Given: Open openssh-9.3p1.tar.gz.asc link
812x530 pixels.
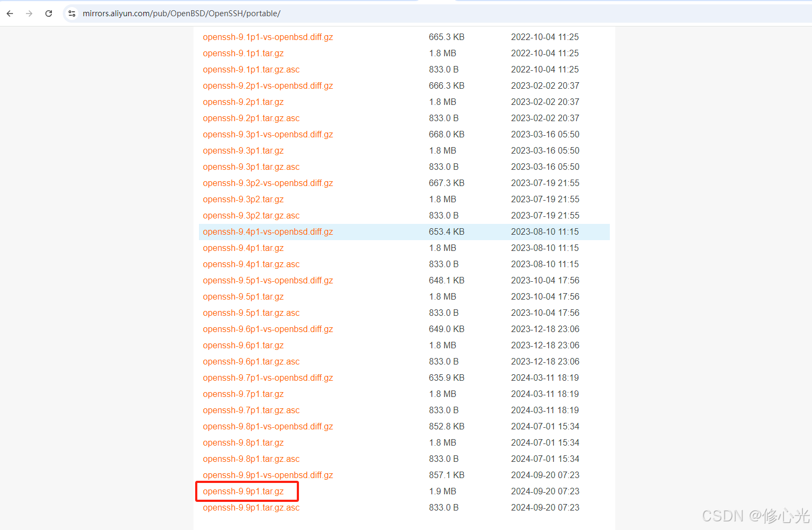Looking at the screenshot, I should (251, 167).
